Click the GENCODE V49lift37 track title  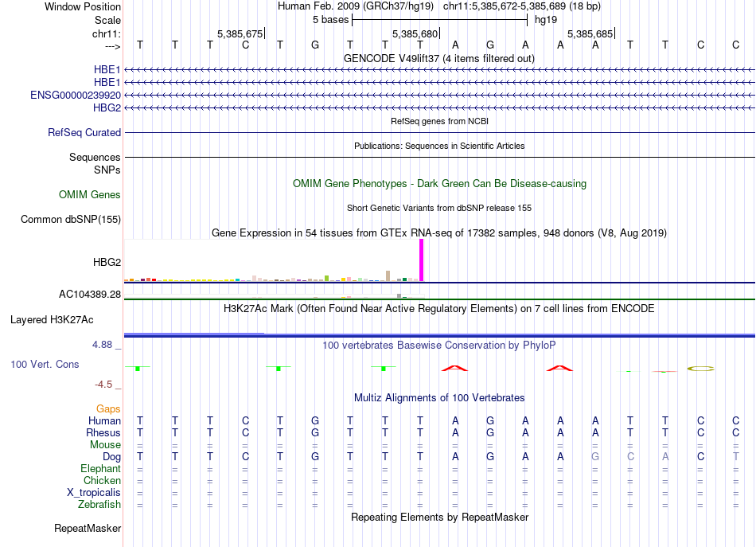pyautogui.click(x=439, y=58)
